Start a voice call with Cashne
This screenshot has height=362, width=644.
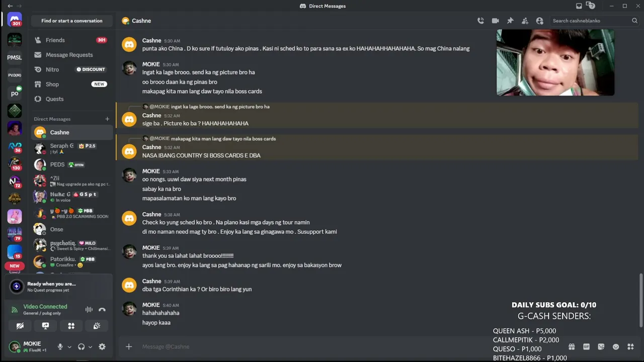click(480, 21)
